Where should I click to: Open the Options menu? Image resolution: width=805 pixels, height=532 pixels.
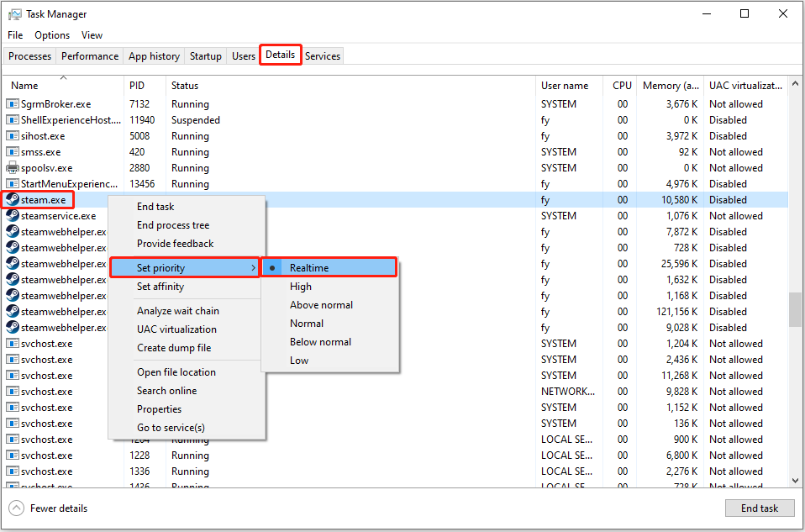pyautogui.click(x=52, y=35)
